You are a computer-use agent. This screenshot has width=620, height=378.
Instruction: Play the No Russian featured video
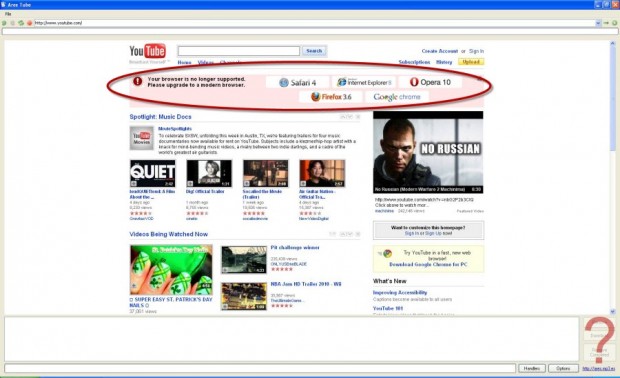click(x=428, y=152)
